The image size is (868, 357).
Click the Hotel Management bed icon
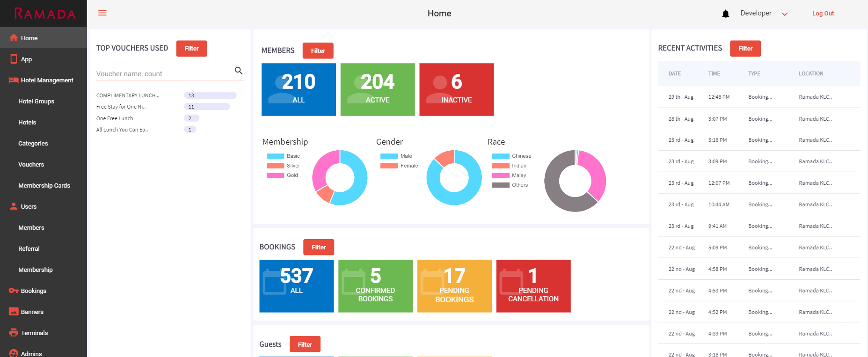tap(14, 80)
